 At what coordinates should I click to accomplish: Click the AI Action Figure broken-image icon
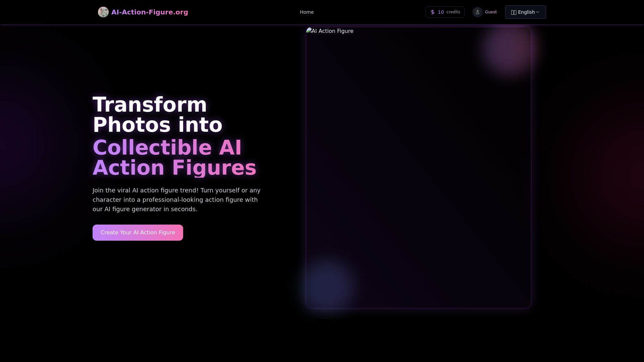[309, 31]
